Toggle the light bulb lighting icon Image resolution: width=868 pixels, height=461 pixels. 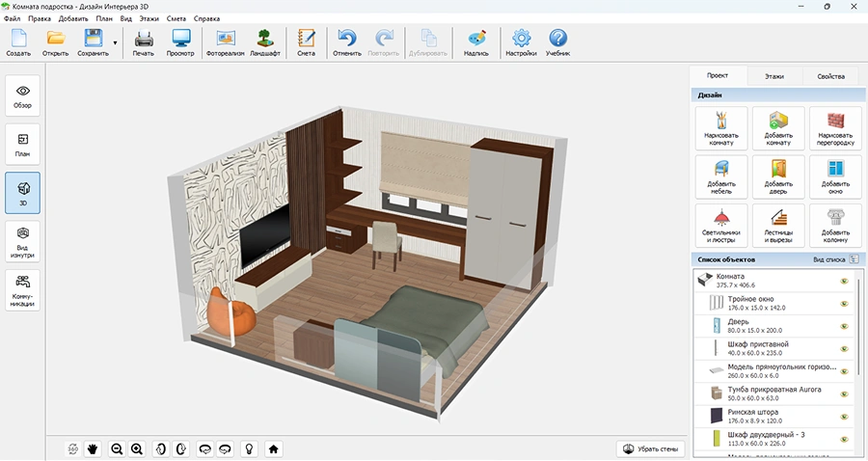[249, 448]
